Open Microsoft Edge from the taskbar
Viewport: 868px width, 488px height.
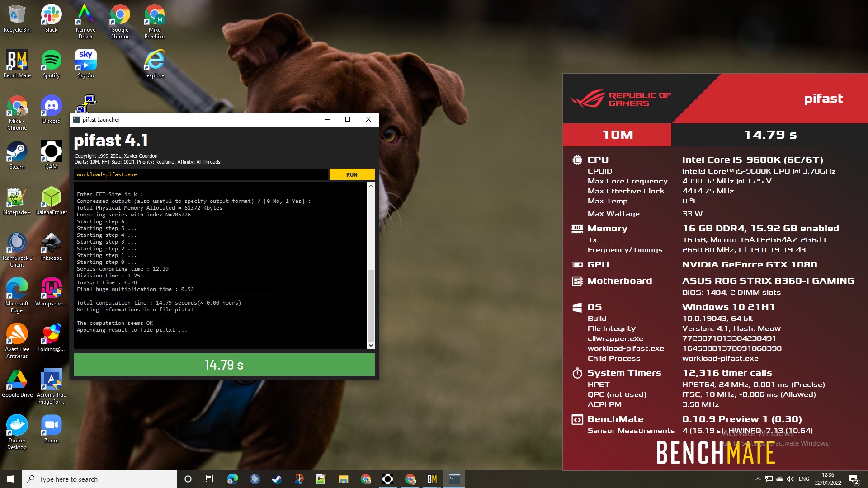click(x=232, y=479)
